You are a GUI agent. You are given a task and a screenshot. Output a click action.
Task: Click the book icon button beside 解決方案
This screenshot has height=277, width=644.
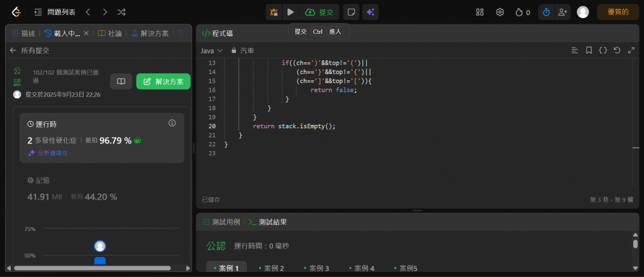coord(121,82)
